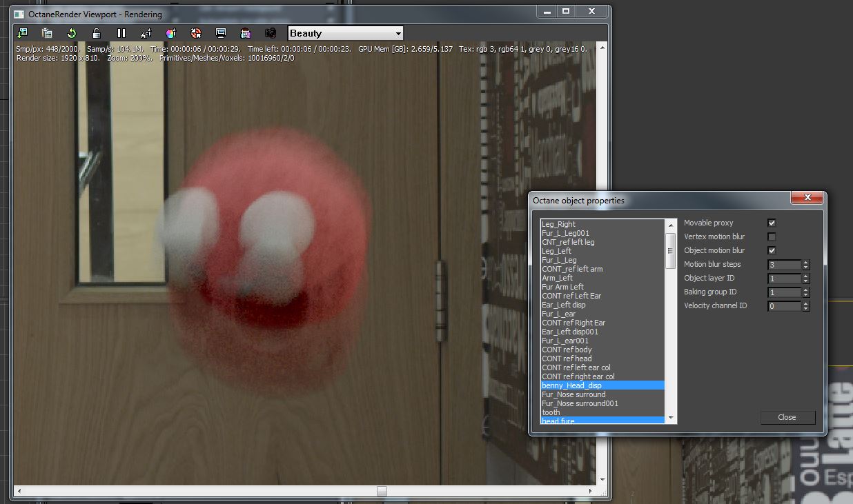Toggle the viewport lock padlock icon
This screenshot has height=504, width=853.
97,33
